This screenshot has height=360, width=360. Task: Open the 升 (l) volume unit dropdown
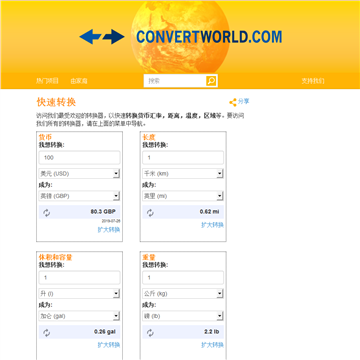79,294
